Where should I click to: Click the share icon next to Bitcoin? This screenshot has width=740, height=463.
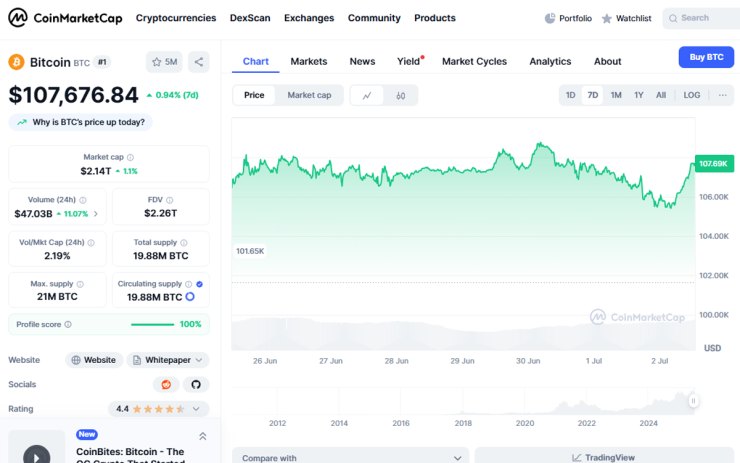(199, 62)
